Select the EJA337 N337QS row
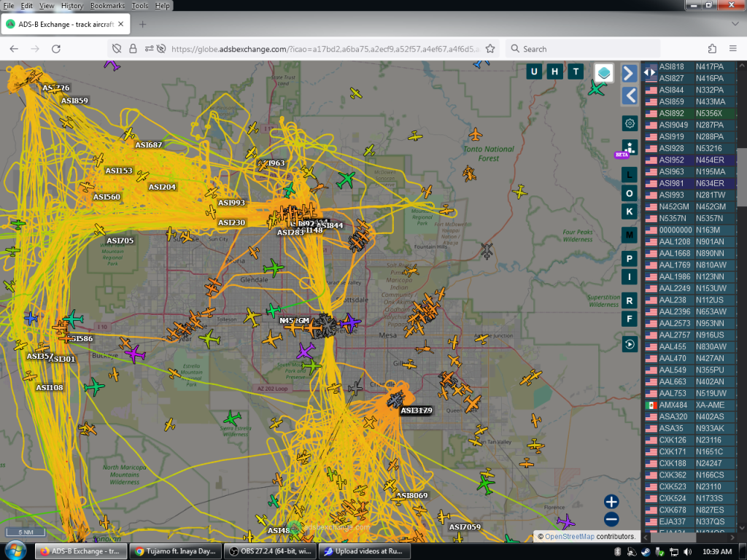 (x=690, y=521)
